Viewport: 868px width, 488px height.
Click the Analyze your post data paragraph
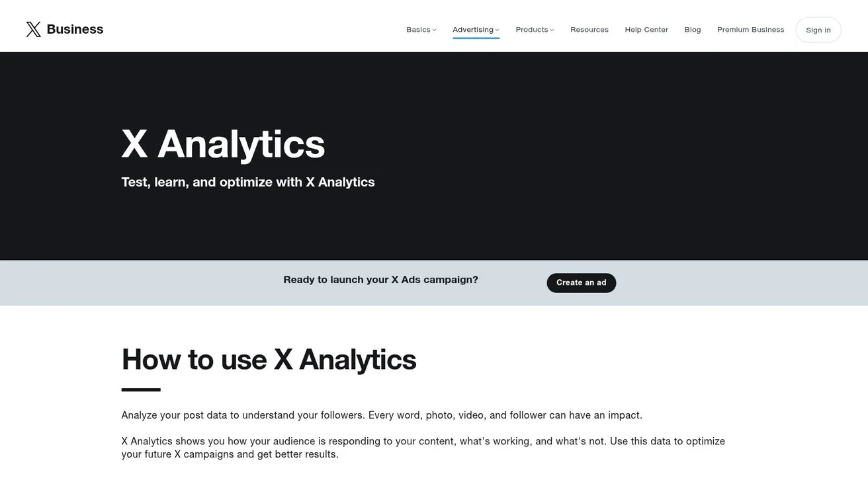pos(382,415)
